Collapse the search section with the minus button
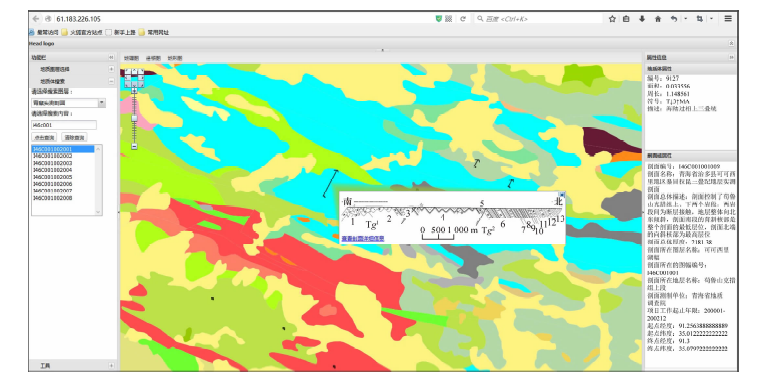Screen dimensions: 766x378 [x=111, y=82]
